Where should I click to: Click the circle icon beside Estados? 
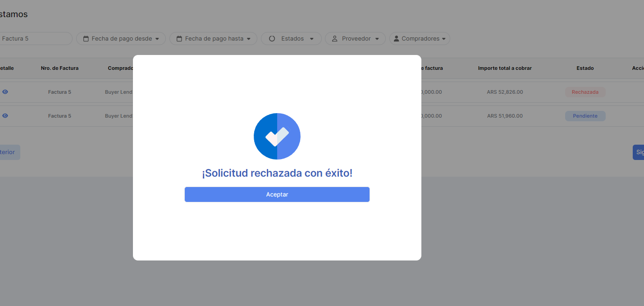[272, 39]
